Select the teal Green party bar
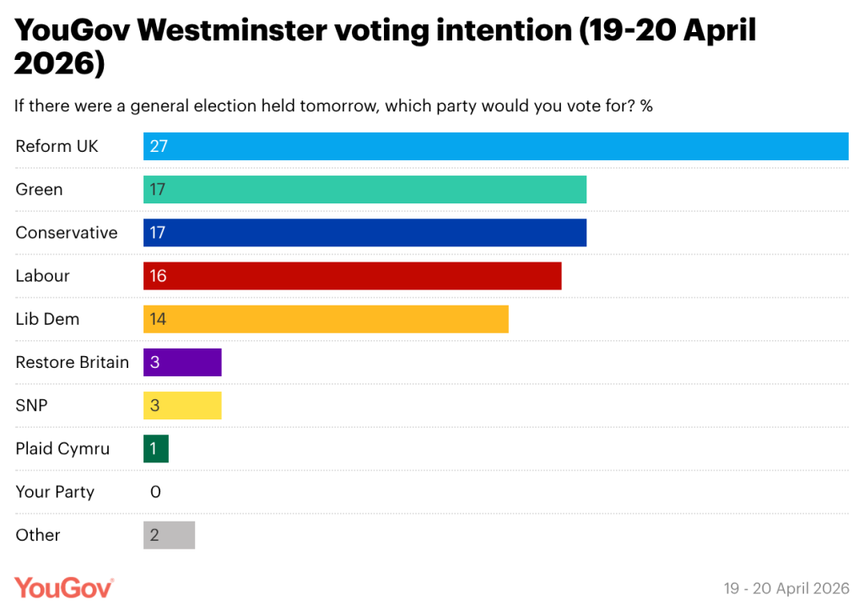Image resolution: width=864 pixels, height=616 pixels. click(364, 189)
